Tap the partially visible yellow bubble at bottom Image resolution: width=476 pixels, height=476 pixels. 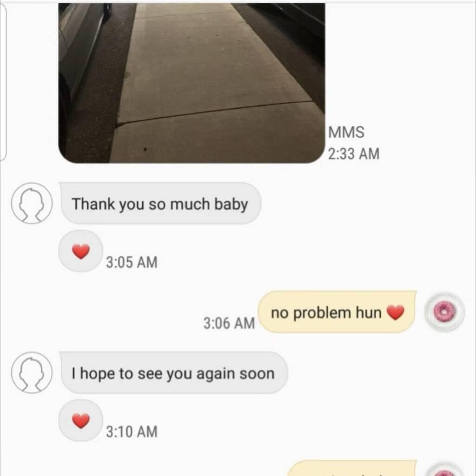pyautogui.click(x=352, y=468)
